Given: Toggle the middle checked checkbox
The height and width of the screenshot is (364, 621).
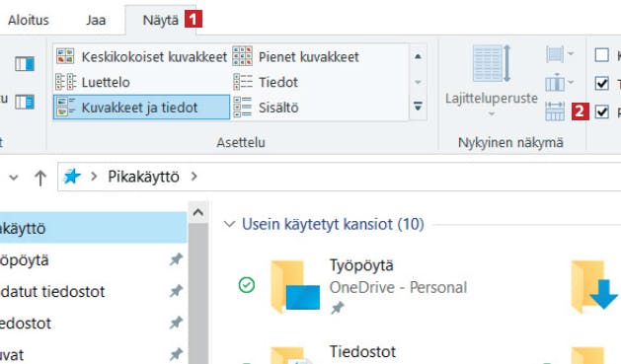Looking at the screenshot, I should click(601, 83).
